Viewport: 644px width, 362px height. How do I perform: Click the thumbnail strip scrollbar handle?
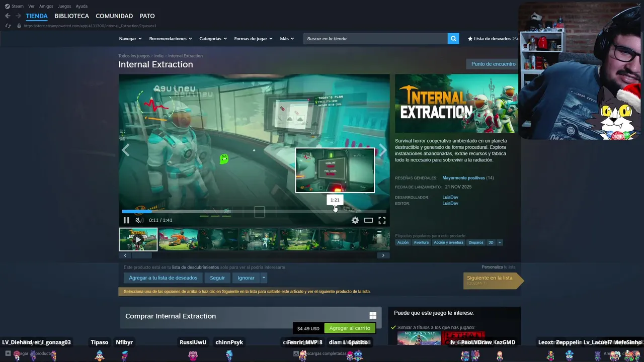coord(142,255)
